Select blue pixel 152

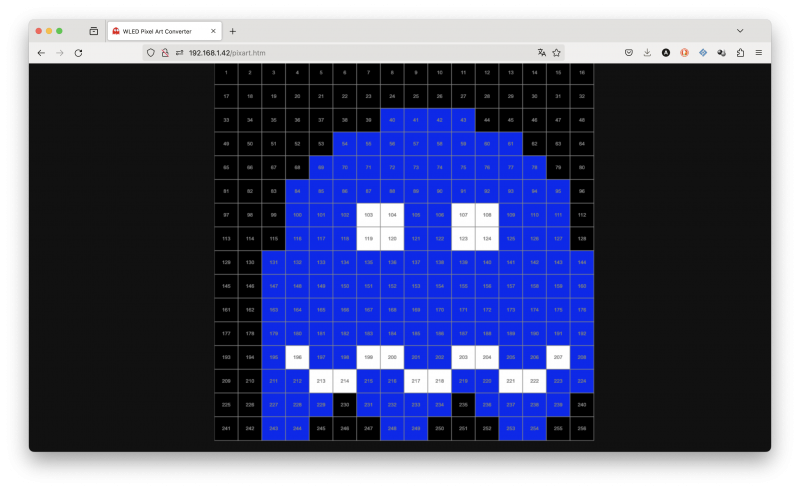click(x=392, y=286)
